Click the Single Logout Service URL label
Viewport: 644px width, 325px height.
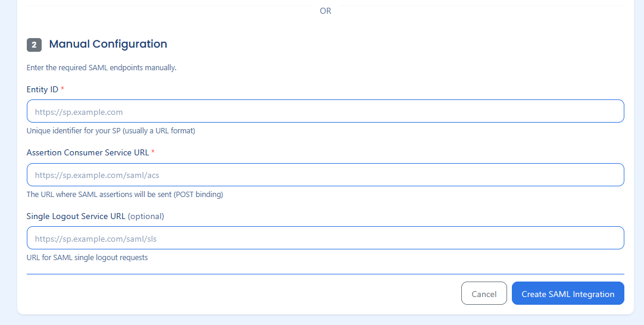pyautogui.click(x=76, y=216)
